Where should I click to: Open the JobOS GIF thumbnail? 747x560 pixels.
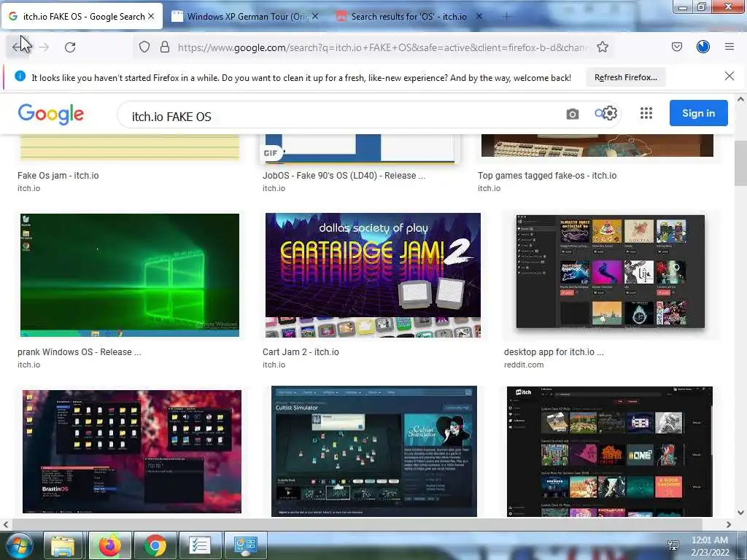[359, 149]
